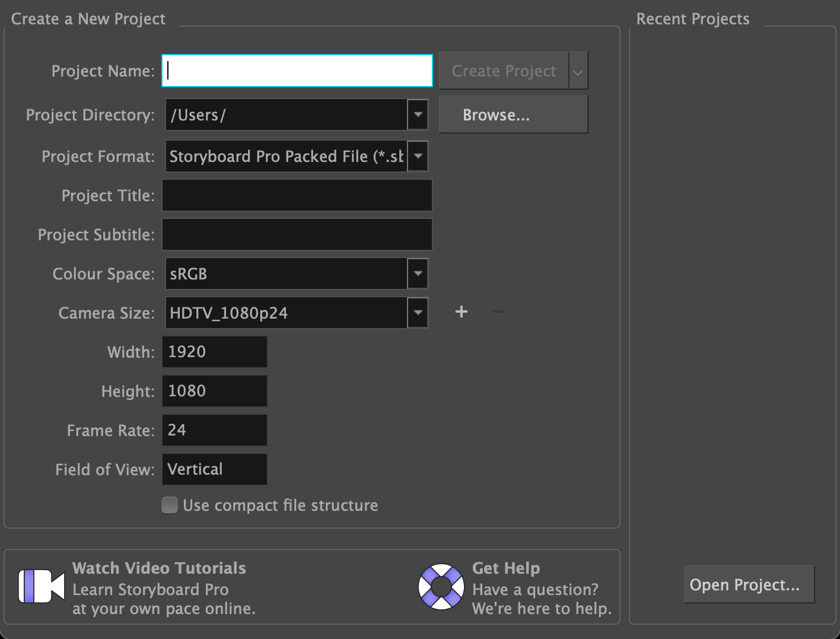Open the Watch Video Tutorials link
The image size is (840, 639).
click(159, 568)
